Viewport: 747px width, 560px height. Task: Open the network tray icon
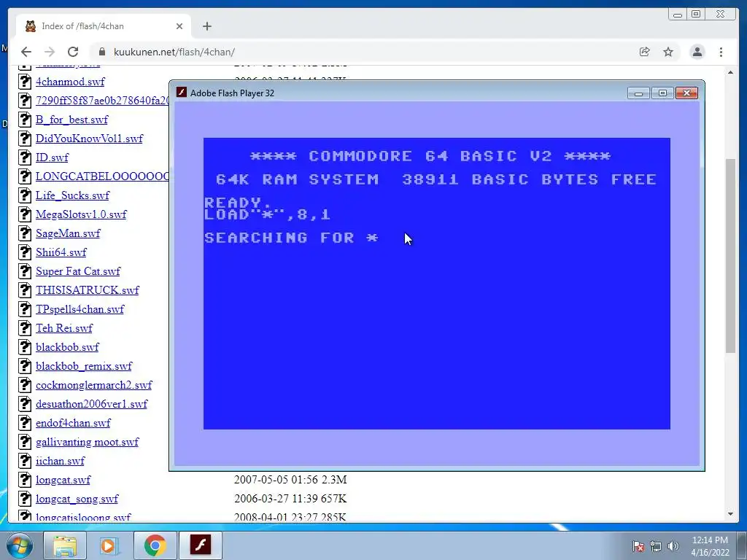pos(656,546)
